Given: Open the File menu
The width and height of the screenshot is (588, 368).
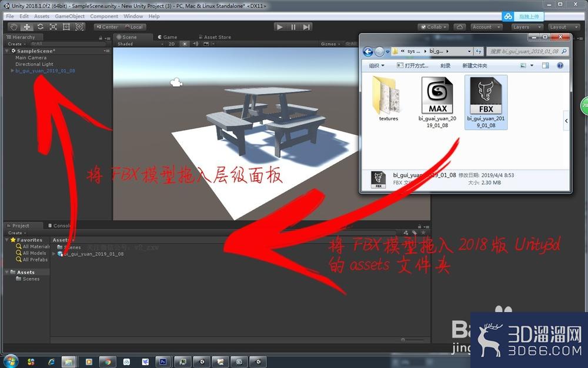Looking at the screenshot, I should coord(10,16).
